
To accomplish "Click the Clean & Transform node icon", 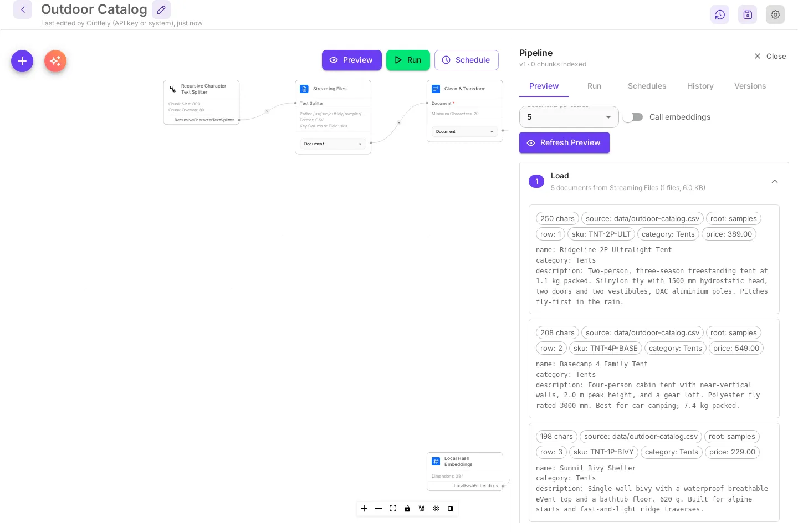I will coord(436,89).
